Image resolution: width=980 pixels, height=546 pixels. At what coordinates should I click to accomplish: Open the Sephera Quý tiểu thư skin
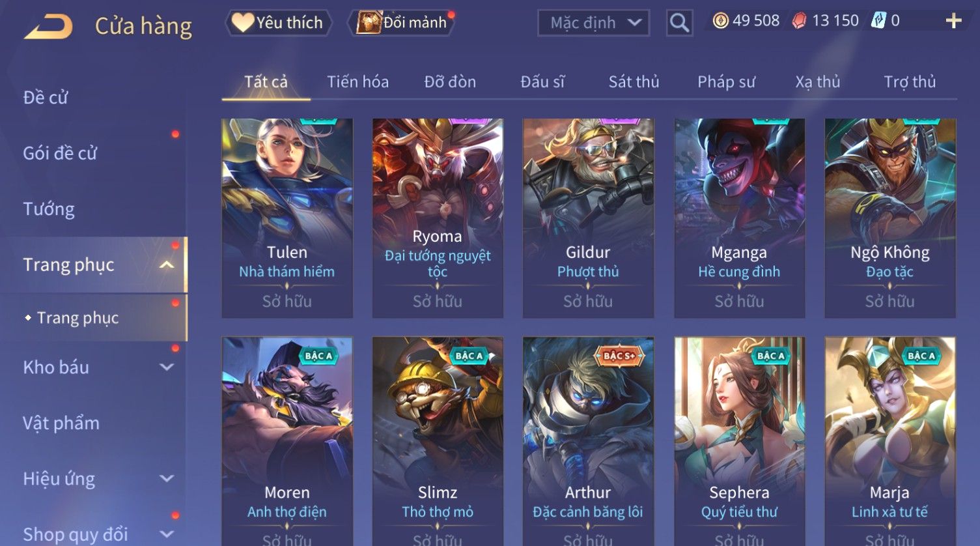(739, 441)
